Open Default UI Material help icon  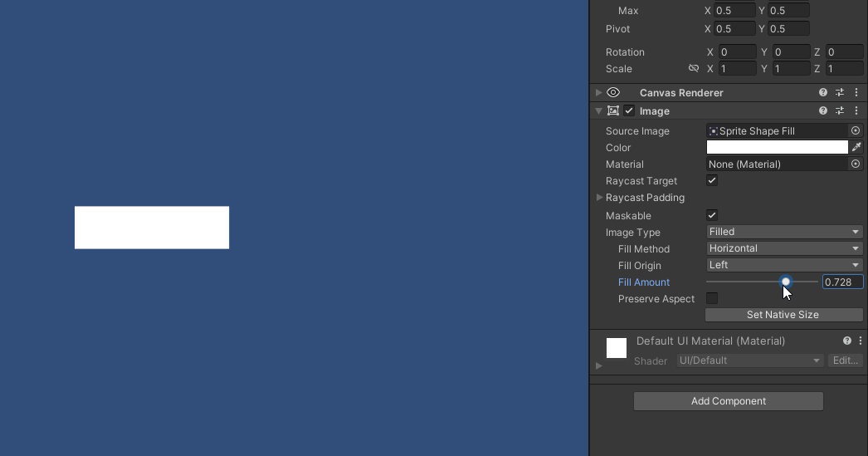tap(847, 341)
